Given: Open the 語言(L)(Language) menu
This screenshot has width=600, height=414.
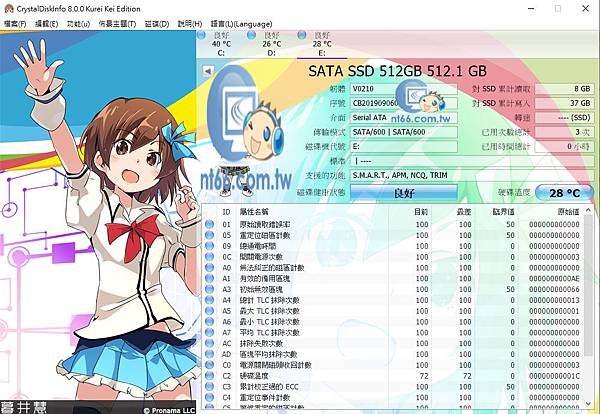Looking at the screenshot, I should 241,24.
